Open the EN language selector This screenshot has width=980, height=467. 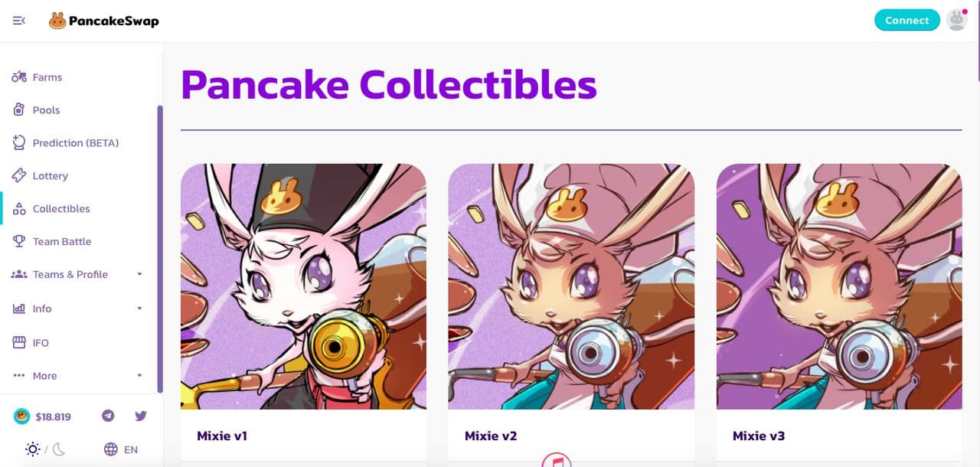tap(121, 449)
